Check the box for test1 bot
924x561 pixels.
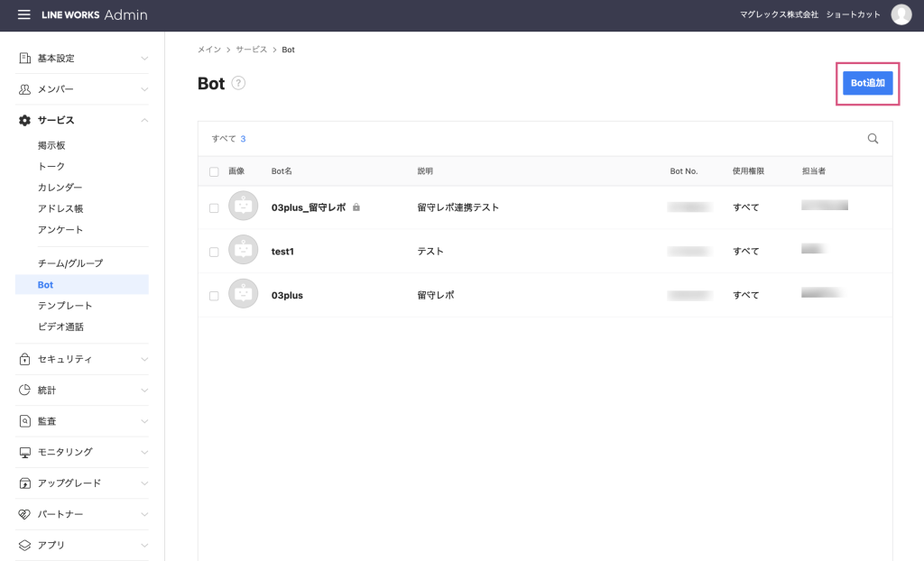[214, 252]
